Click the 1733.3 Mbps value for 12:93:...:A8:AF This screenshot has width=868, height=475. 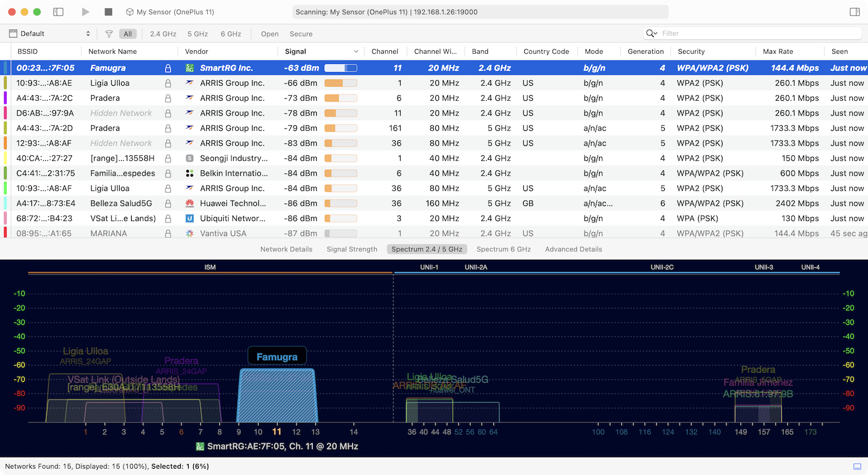click(x=796, y=144)
